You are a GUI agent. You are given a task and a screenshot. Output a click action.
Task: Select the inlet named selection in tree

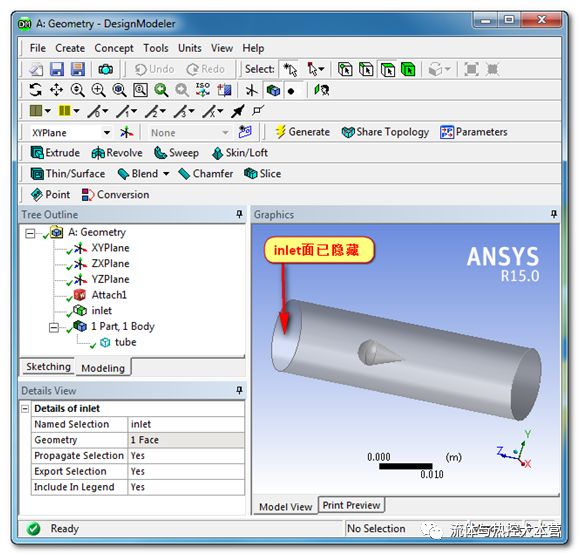[x=101, y=311]
